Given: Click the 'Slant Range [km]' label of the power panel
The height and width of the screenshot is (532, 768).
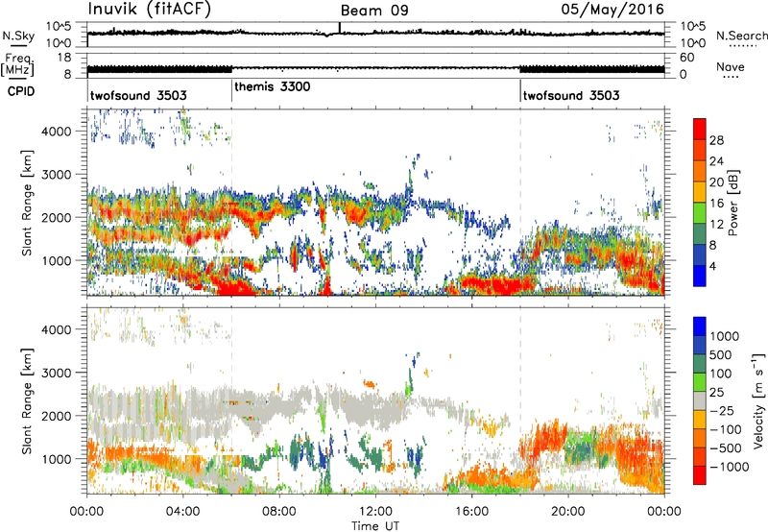Looking at the screenshot, I should coord(27,203).
